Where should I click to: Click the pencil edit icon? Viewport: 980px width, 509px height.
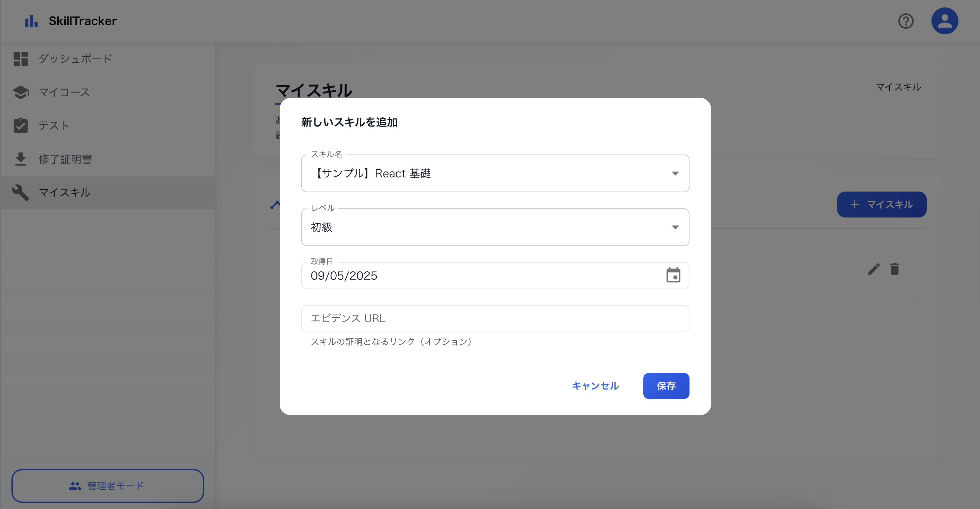pyautogui.click(x=874, y=269)
